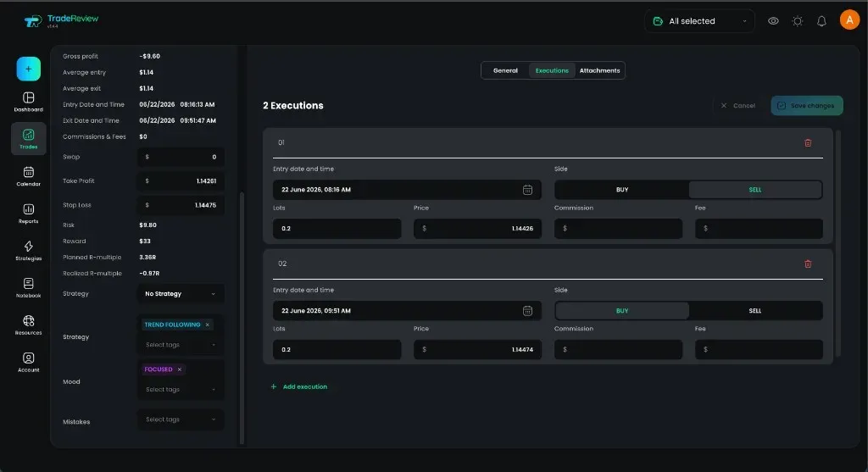The height and width of the screenshot is (472, 868).
Task: Select BUY side for execution 02
Action: [x=621, y=311]
